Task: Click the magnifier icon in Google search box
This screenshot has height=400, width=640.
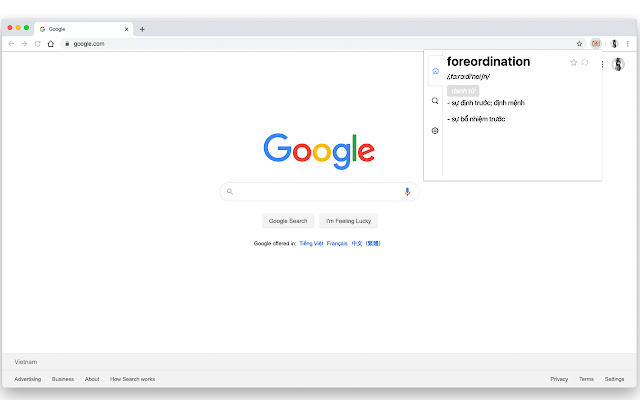Action: [230, 191]
